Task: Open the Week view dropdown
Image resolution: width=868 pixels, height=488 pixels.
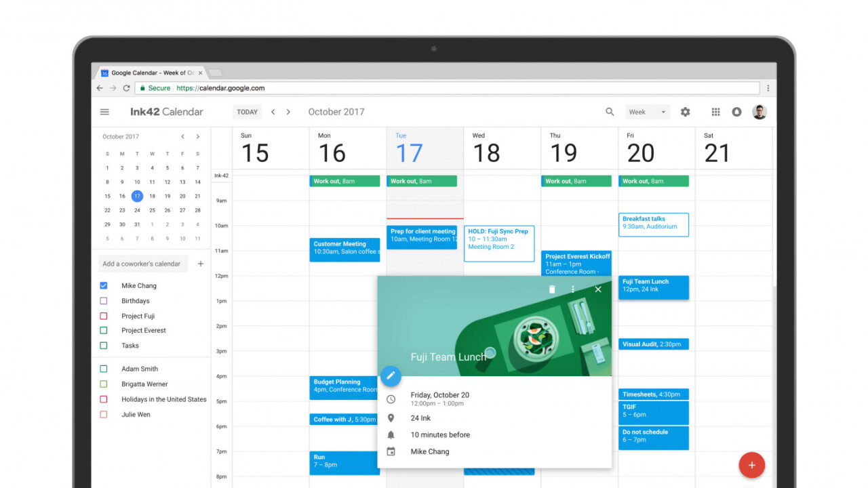Action: 647,112
